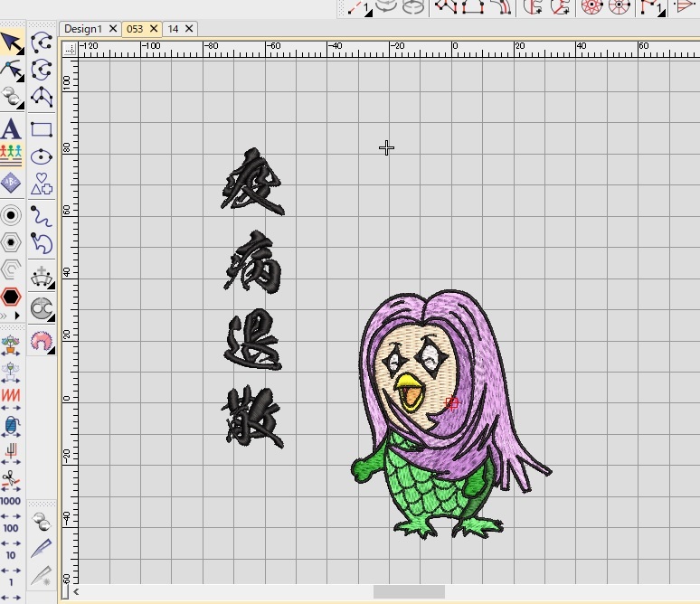Click the blue Knife tool
700x604 pixels.
42,548
